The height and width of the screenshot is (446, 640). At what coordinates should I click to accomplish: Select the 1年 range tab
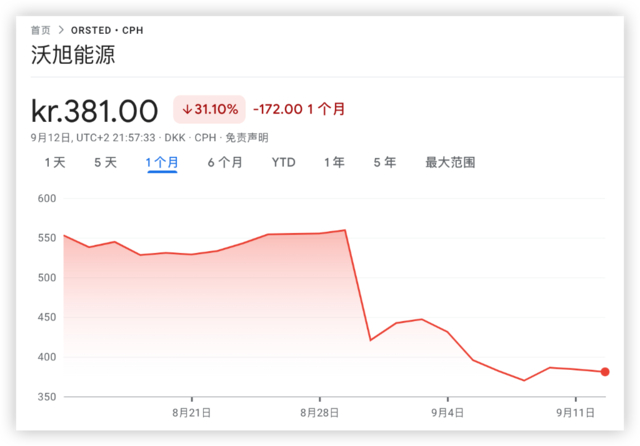pyautogui.click(x=334, y=162)
